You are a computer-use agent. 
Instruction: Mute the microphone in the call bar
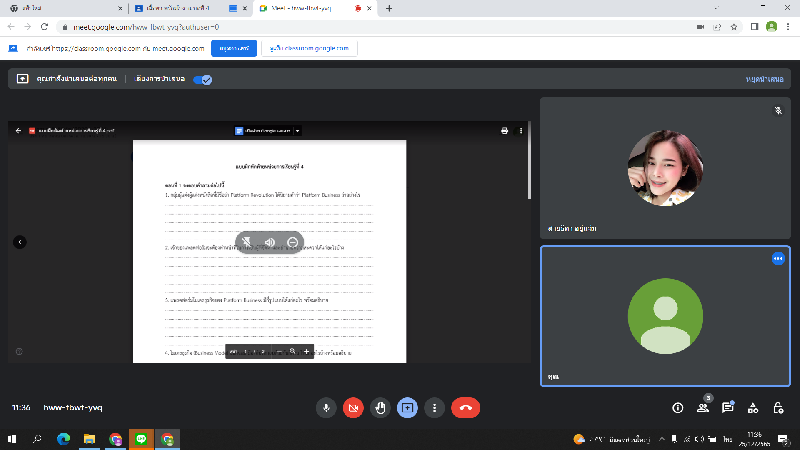pyautogui.click(x=326, y=407)
